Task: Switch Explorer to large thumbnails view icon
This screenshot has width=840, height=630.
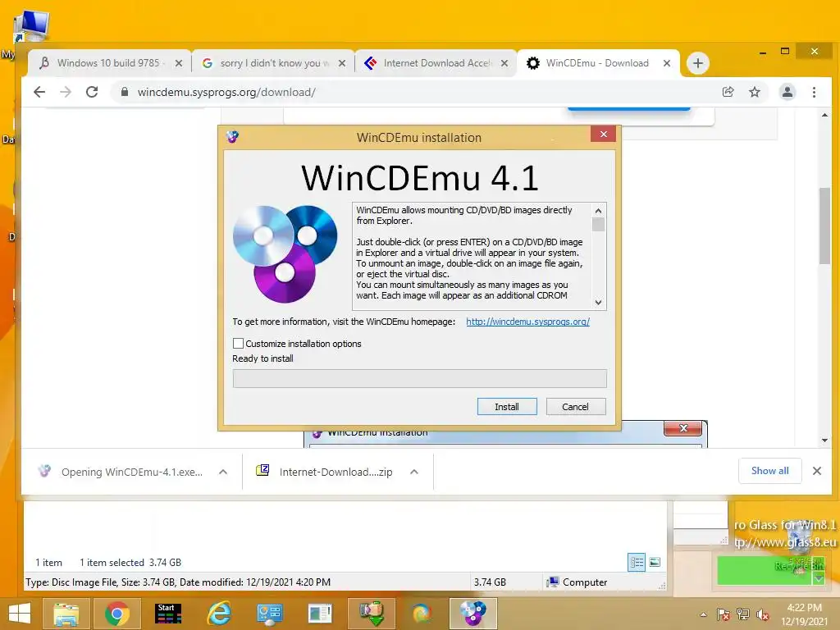Action: (655, 563)
